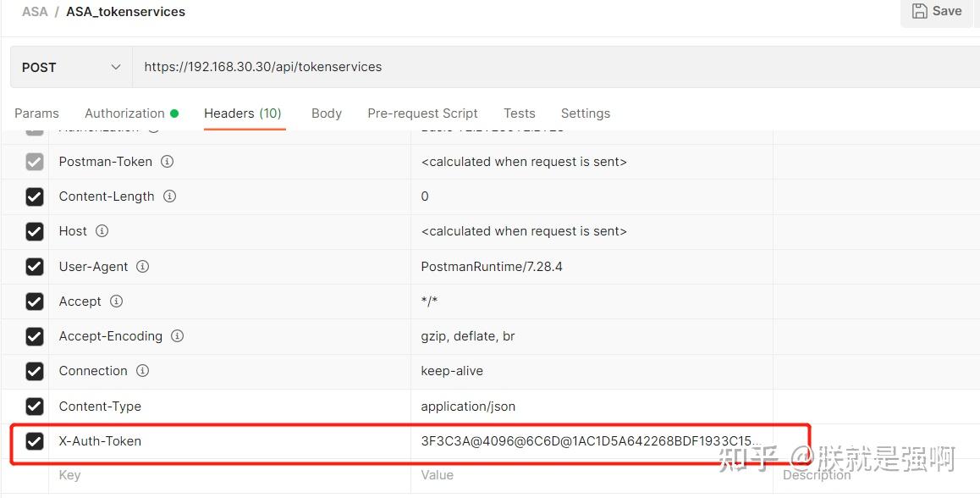Click the Content-Type header info icon
980x498 pixels.
click(156, 406)
